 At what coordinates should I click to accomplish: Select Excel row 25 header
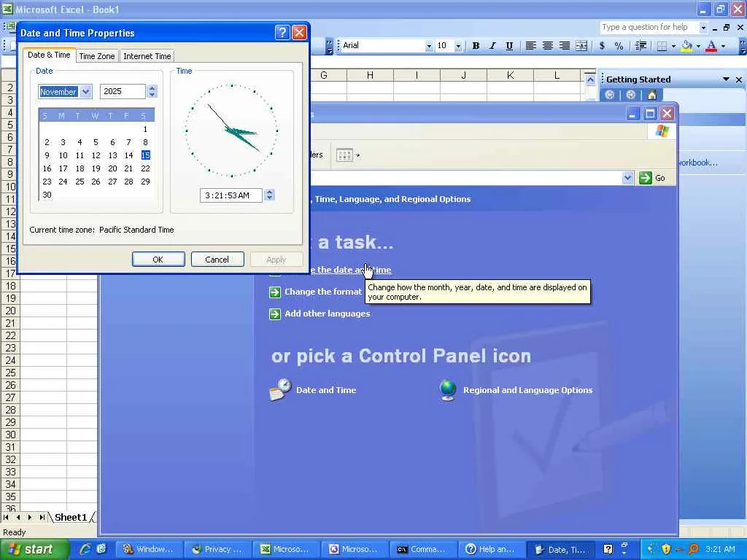tap(10, 373)
